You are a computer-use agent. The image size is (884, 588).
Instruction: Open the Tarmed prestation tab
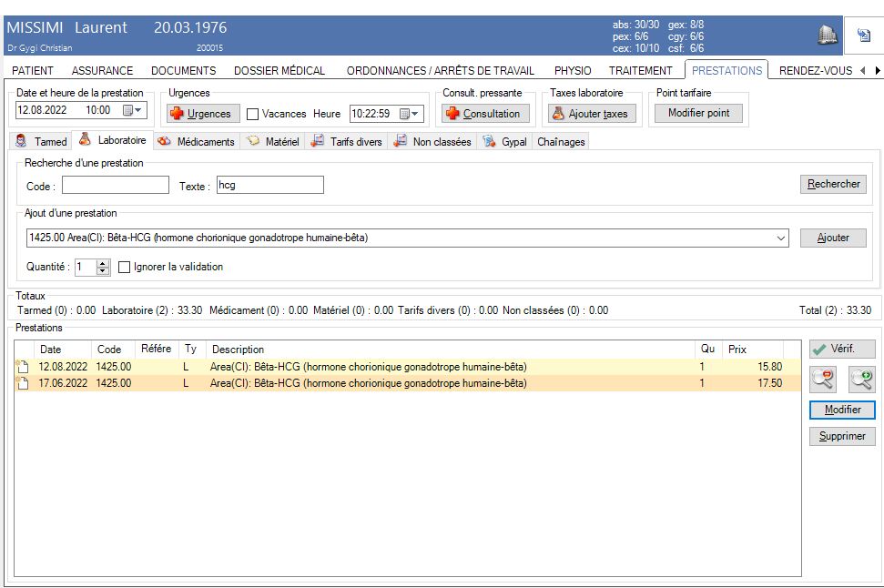42,141
